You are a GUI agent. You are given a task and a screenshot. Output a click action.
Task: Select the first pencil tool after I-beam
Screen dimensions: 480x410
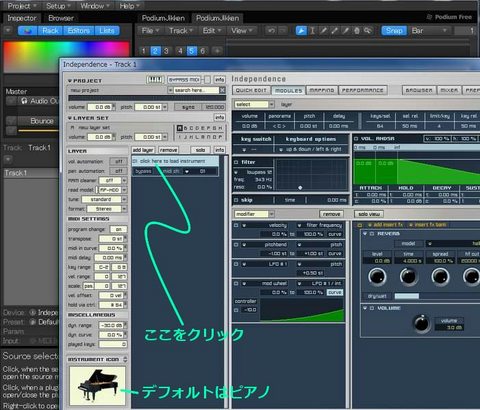pyautogui.click(x=323, y=31)
